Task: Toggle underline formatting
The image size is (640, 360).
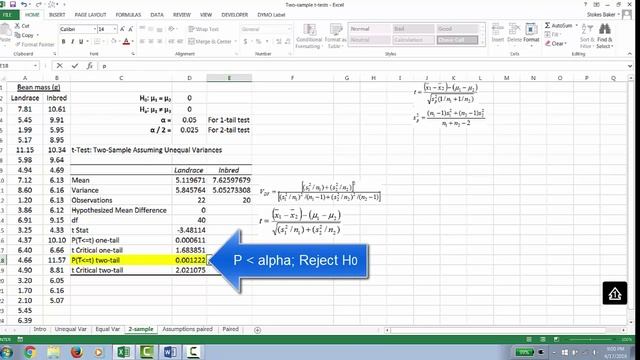Action: click(81, 41)
